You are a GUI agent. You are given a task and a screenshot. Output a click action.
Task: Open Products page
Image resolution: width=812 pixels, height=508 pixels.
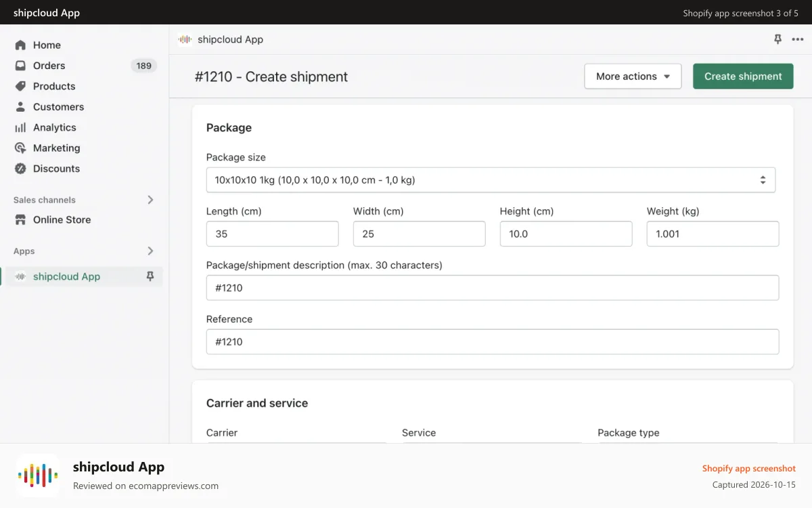[54, 86]
